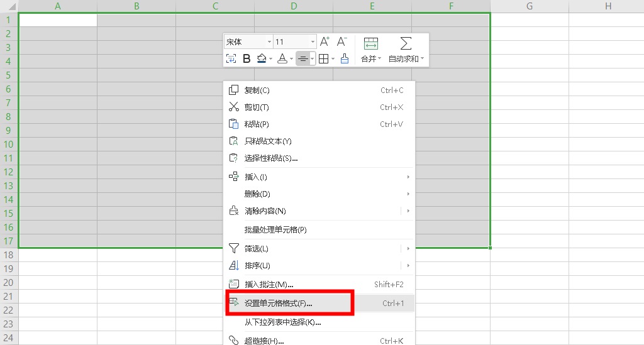The width and height of the screenshot is (644, 345).
Task: Click the sort A-Z icon beside 排序
Action: [234, 265]
